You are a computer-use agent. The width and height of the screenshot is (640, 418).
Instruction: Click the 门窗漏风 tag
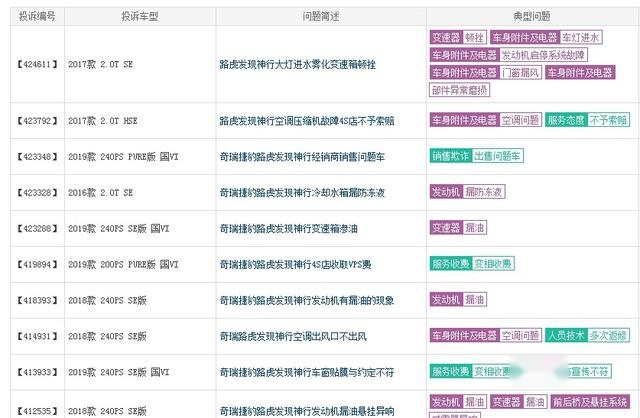(520, 73)
